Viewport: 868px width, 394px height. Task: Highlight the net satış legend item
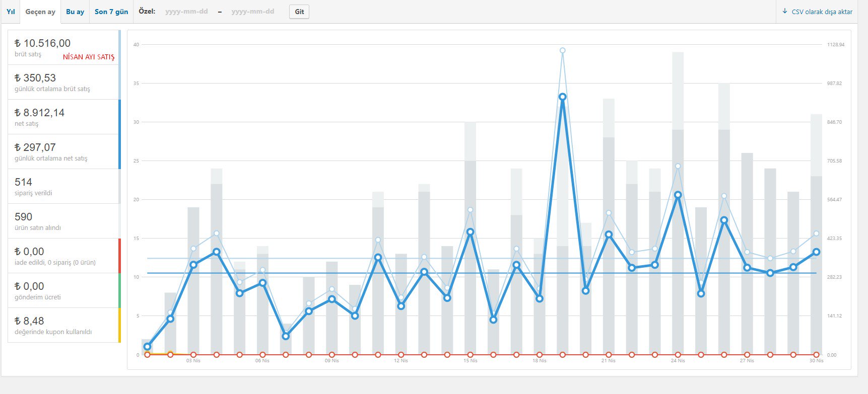point(64,117)
